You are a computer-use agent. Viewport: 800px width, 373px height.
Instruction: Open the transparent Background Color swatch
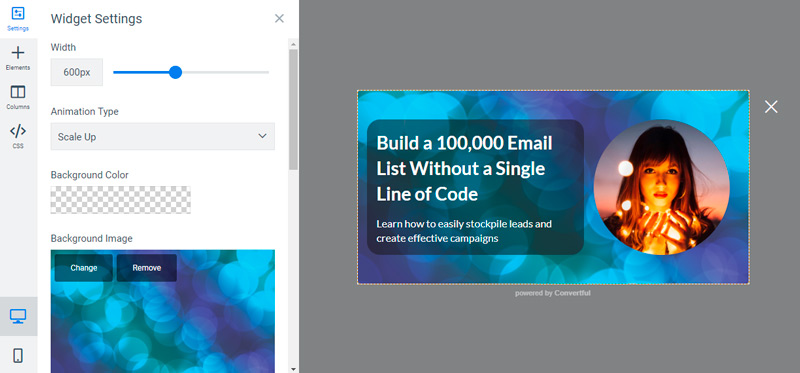point(120,200)
